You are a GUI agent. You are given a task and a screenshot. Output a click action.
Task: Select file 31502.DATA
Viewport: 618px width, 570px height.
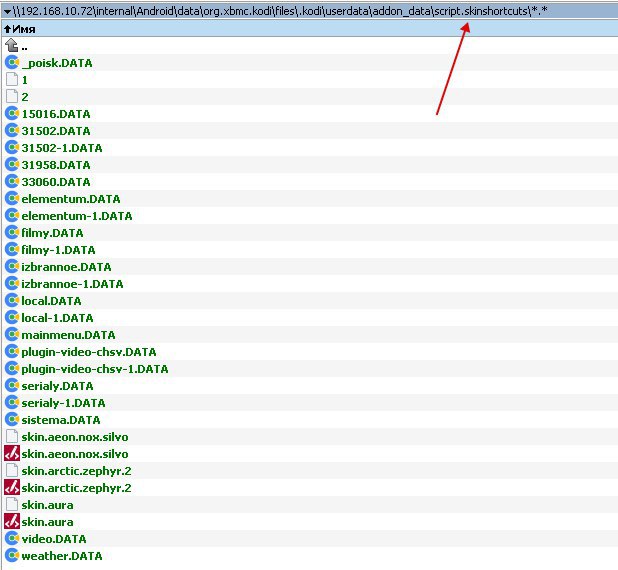(x=56, y=131)
